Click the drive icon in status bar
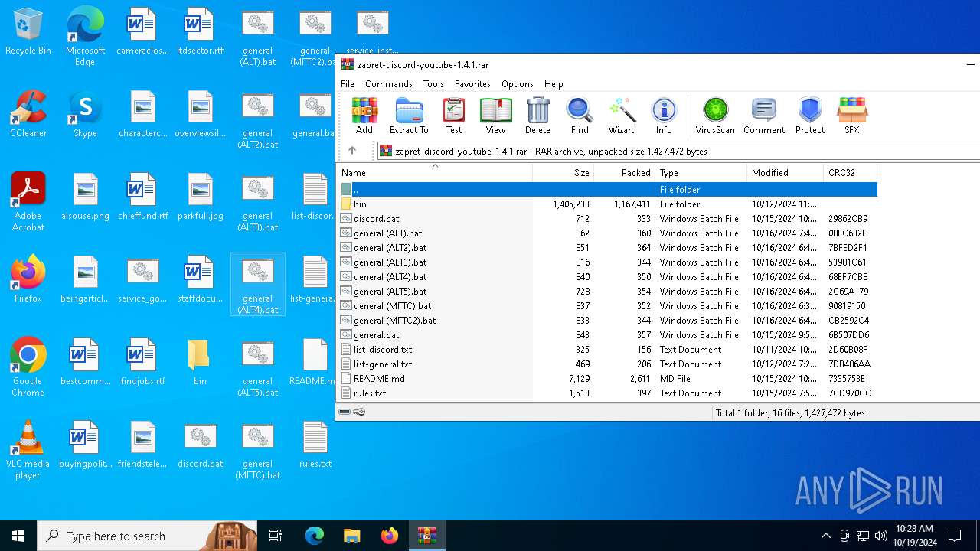Viewport: 980px width, 551px height. [x=345, y=412]
